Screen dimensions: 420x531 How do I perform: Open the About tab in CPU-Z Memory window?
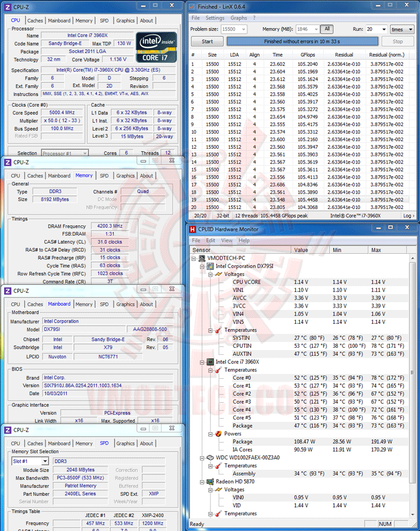click(146, 176)
